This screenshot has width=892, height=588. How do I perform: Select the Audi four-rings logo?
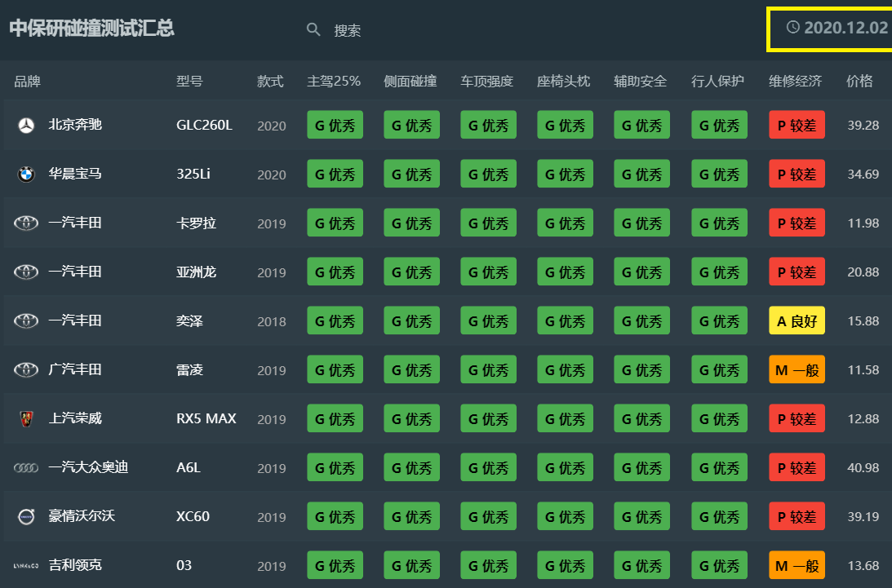(25, 467)
